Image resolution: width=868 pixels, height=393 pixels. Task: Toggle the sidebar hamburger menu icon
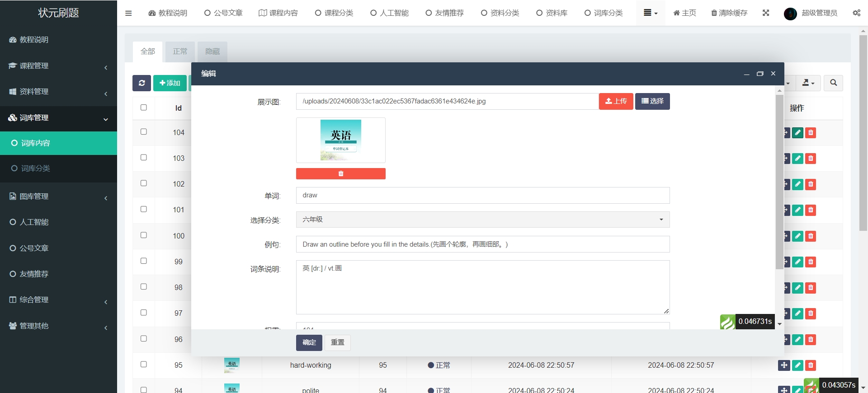(x=128, y=13)
